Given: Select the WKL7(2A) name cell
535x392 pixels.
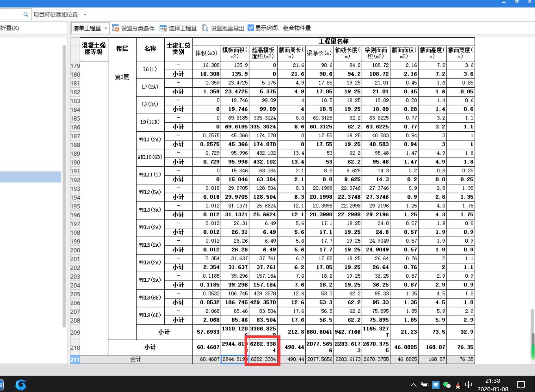Looking at the screenshot, I should tap(150, 280).
